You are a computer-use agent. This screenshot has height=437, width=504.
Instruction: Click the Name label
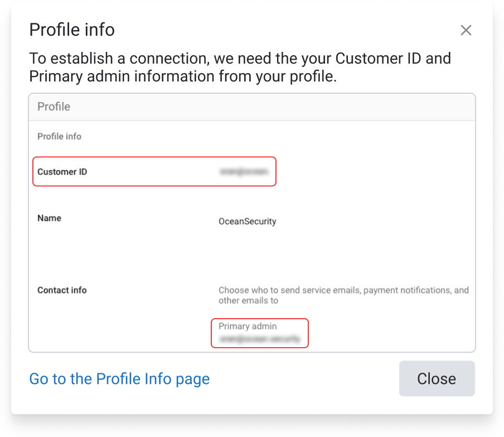[x=49, y=218]
